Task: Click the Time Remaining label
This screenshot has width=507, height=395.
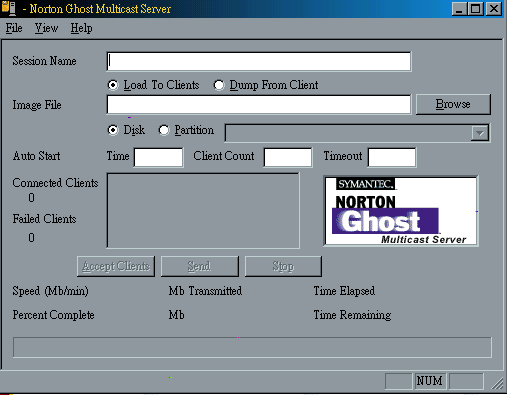Action: 352,315
